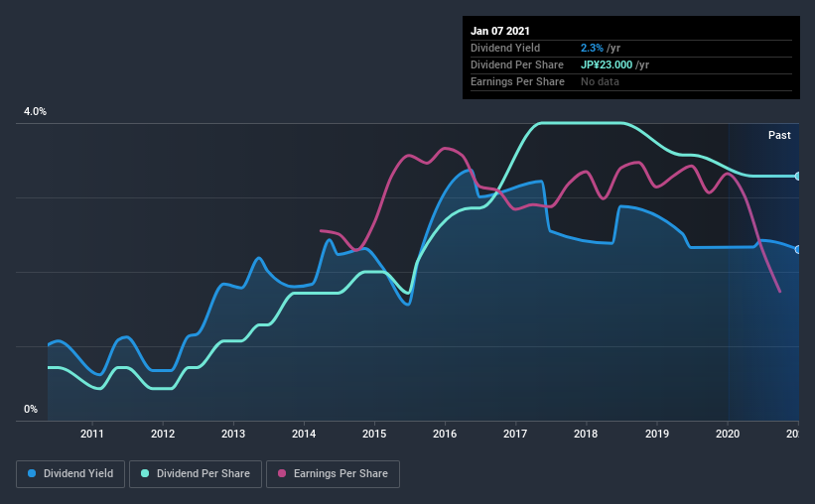Click the 2019 x-axis label
This screenshot has height=504, width=815.
[657, 434]
